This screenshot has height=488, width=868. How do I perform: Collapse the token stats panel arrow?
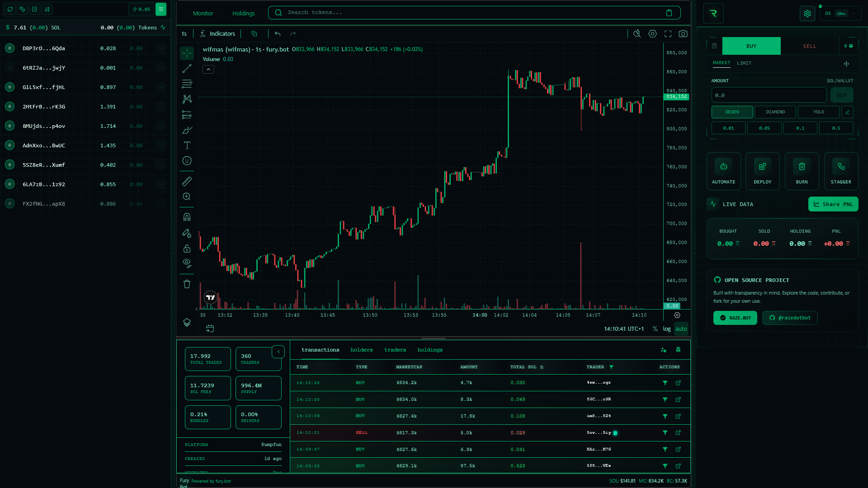(x=278, y=352)
